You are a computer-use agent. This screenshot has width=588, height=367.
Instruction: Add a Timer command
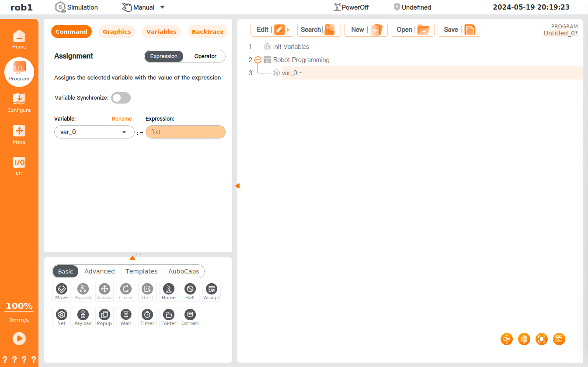tap(147, 317)
